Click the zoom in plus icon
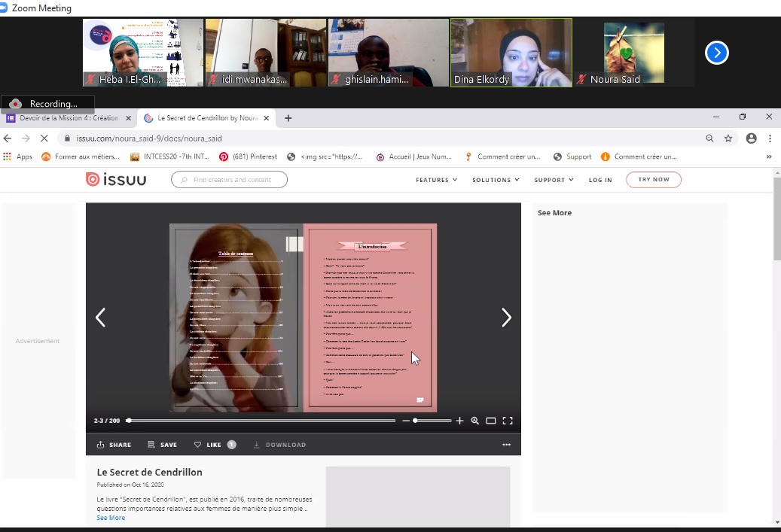This screenshot has height=532, width=781. pos(460,421)
